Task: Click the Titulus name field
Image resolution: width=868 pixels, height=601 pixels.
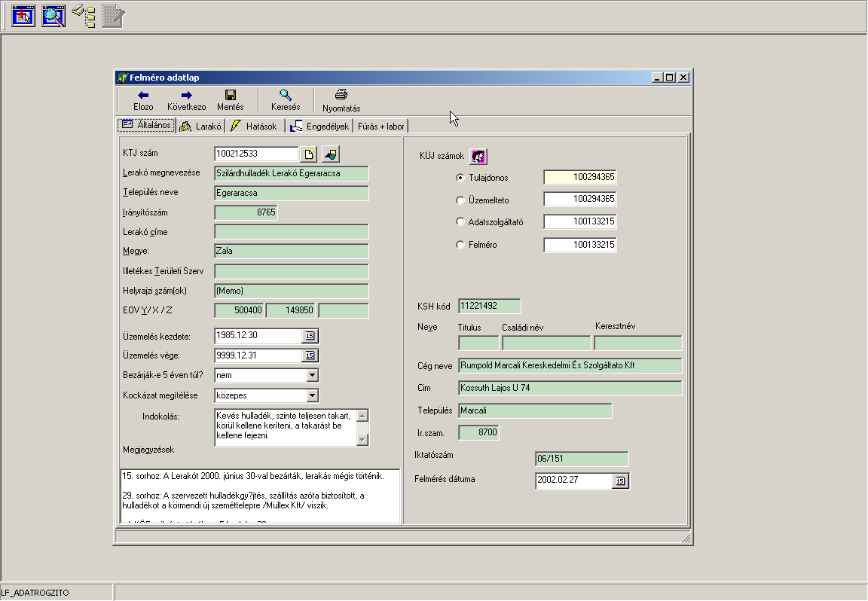Action: pyautogui.click(x=479, y=343)
